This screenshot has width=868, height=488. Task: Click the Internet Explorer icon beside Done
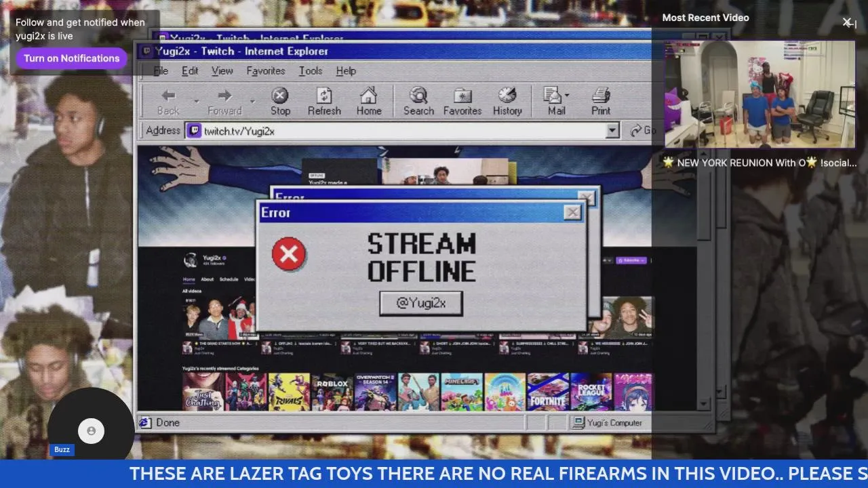tap(145, 422)
